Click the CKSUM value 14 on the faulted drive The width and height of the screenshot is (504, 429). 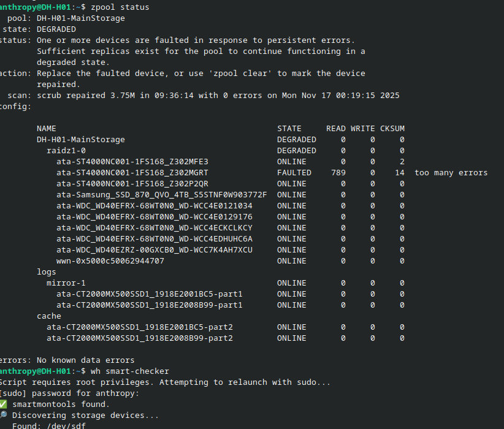(x=399, y=173)
